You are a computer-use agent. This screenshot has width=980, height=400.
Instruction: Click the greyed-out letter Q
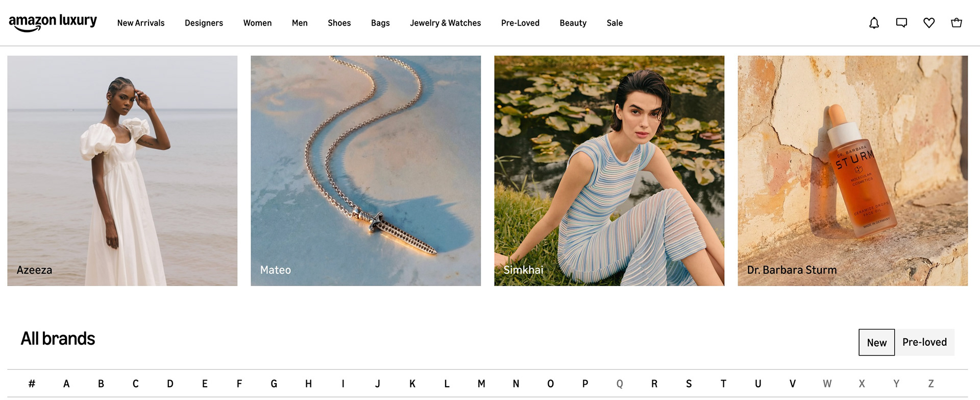point(620,384)
